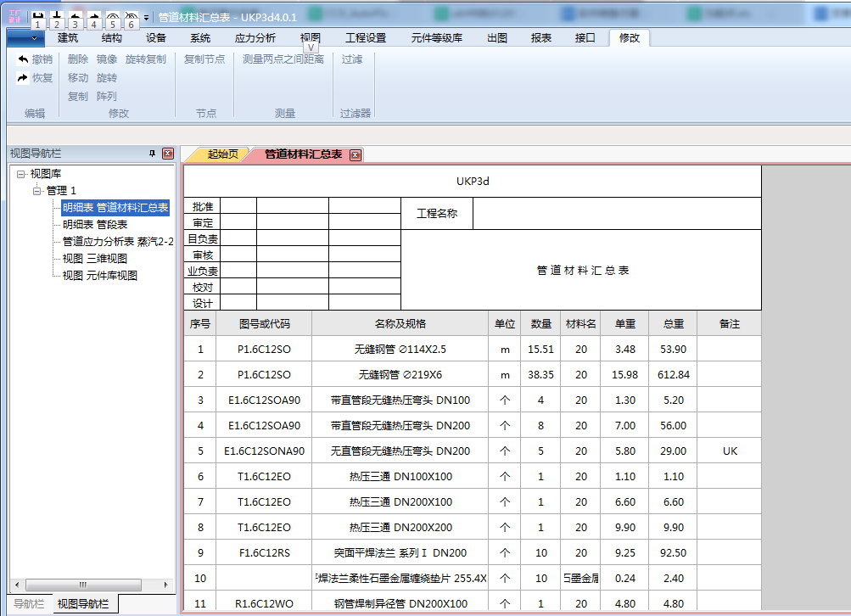The width and height of the screenshot is (851, 616).
Task: Pin the 视图导航栏 panel with pushpin icon
Action: point(153,154)
